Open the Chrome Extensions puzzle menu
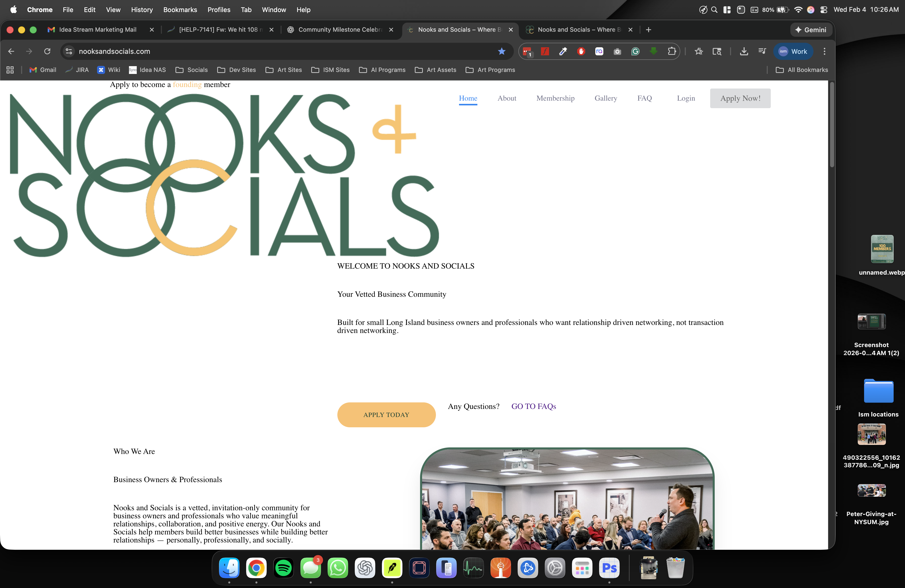The image size is (905, 588). point(671,51)
